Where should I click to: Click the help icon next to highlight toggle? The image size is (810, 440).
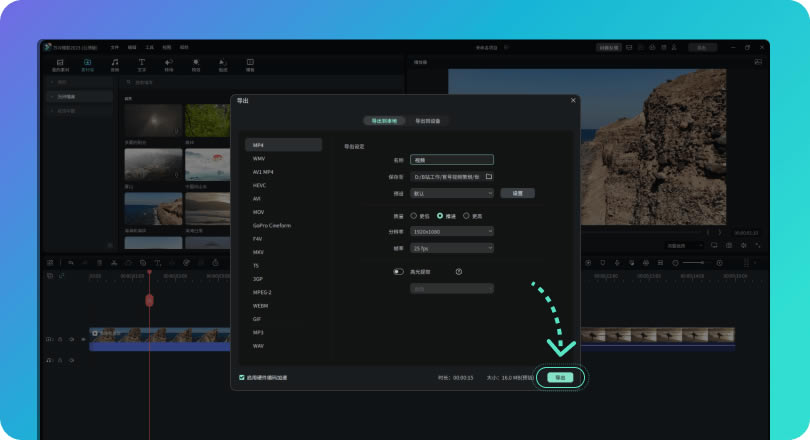459,271
